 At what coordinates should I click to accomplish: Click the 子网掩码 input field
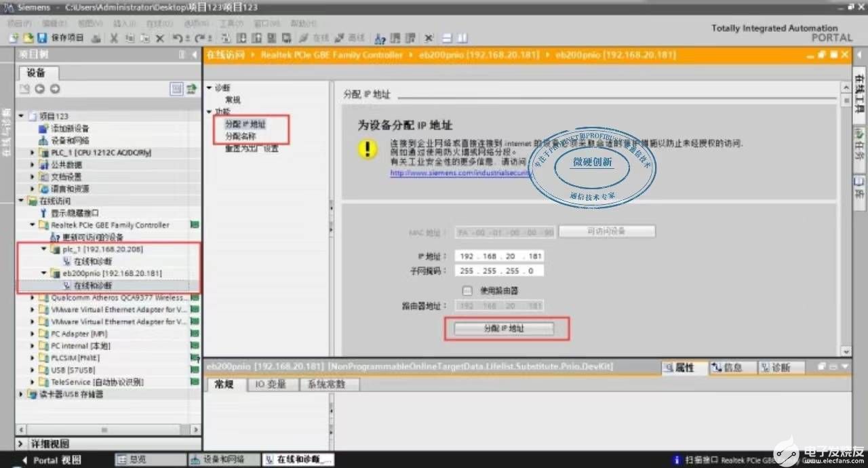(x=498, y=271)
